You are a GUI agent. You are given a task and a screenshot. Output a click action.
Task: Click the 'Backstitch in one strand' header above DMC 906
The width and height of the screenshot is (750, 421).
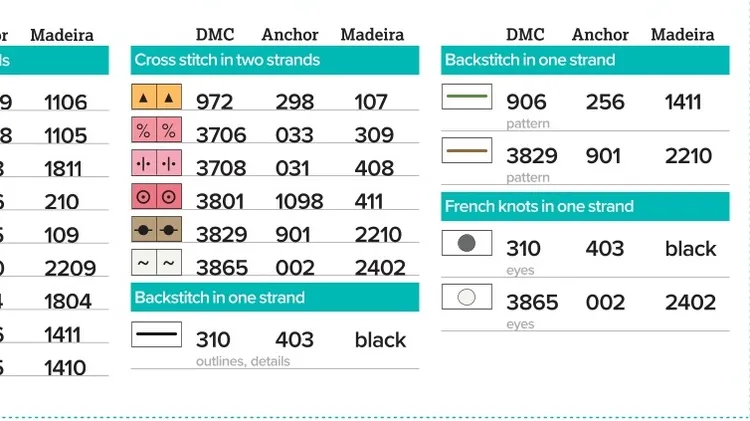click(x=530, y=60)
